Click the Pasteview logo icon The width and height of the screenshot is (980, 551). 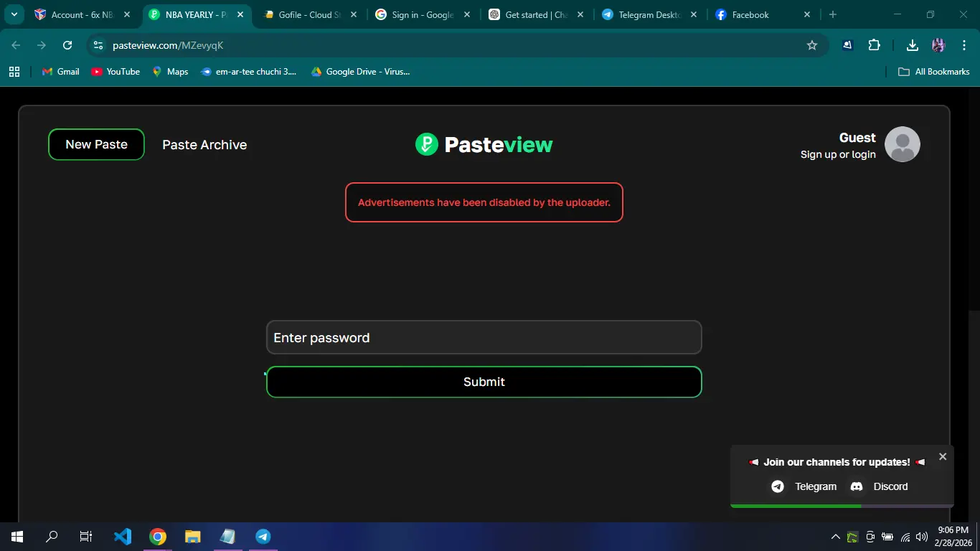[427, 144]
